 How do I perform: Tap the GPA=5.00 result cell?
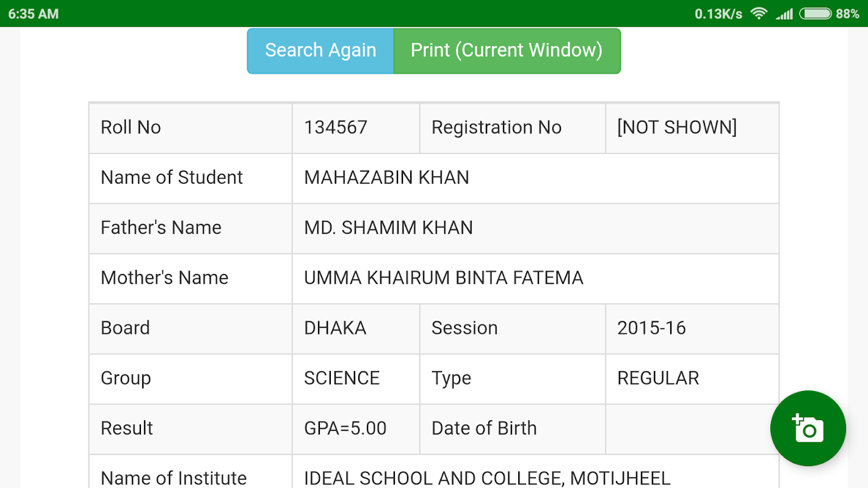tap(345, 428)
